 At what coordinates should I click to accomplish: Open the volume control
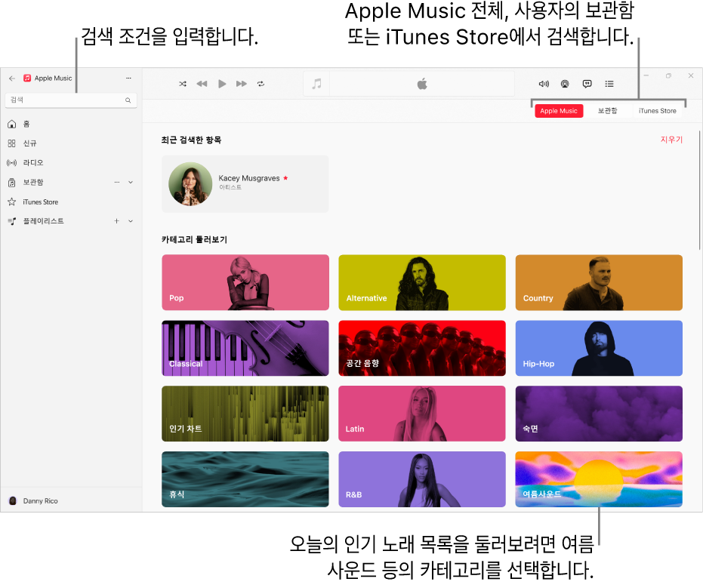544,84
